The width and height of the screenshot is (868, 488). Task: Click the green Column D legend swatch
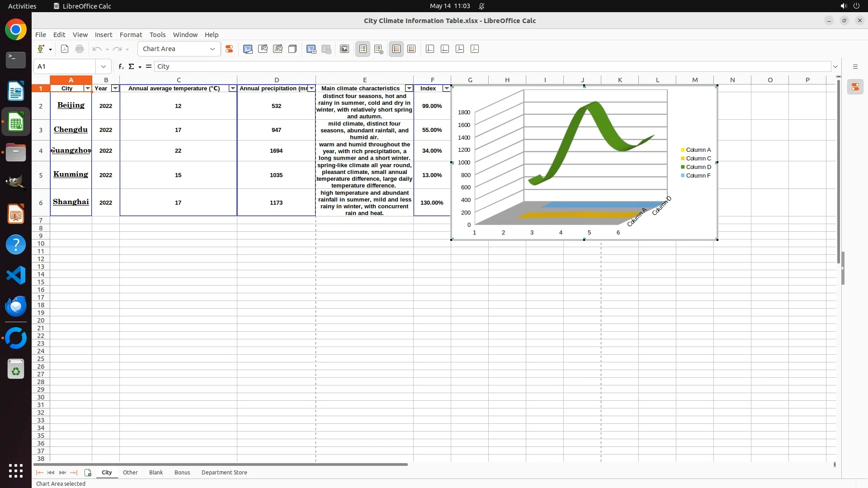(x=683, y=167)
